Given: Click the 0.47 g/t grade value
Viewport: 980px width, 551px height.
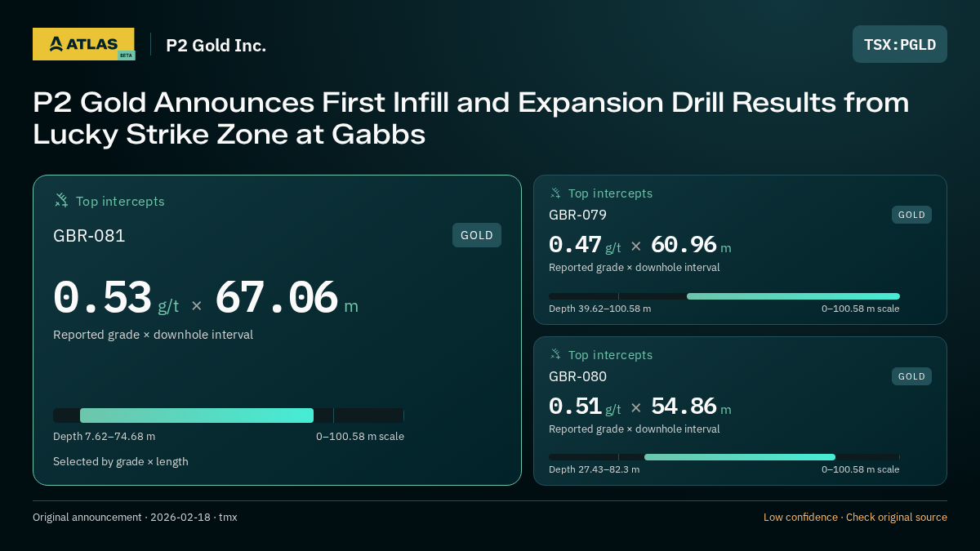Looking at the screenshot, I should tap(585, 245).
